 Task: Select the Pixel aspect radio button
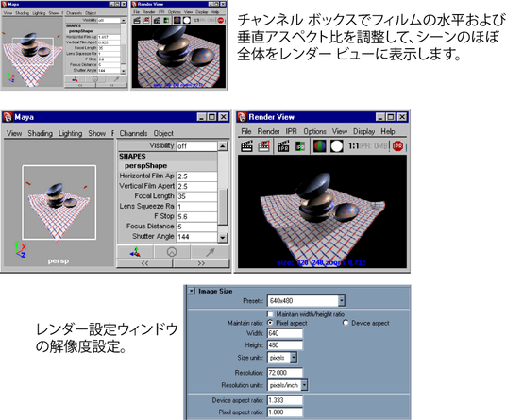click(x=270, y=323)
